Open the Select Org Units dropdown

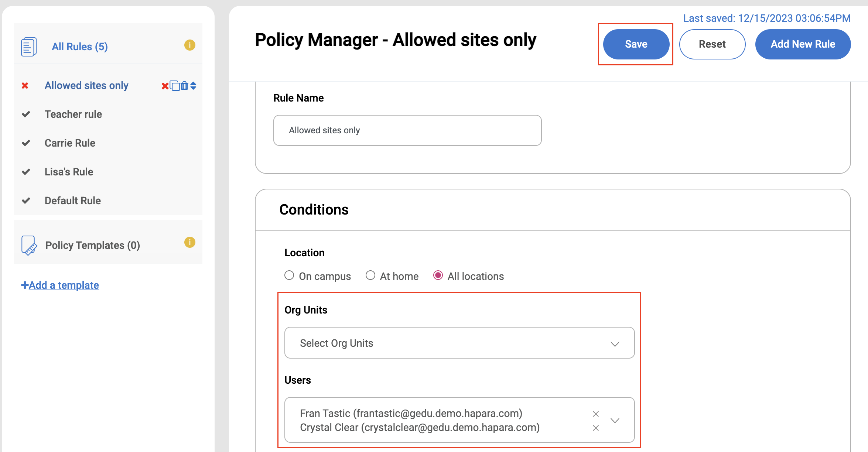click(x=459, y=343)
